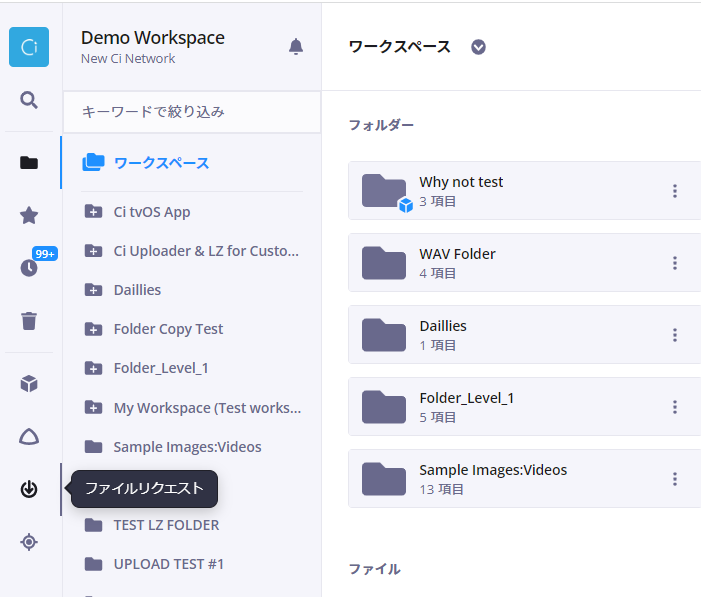
Task: Click the crosshair target icon
Action: [29, 542]
